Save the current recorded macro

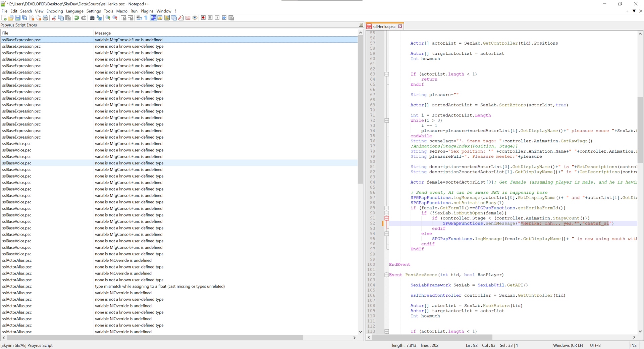231,17
